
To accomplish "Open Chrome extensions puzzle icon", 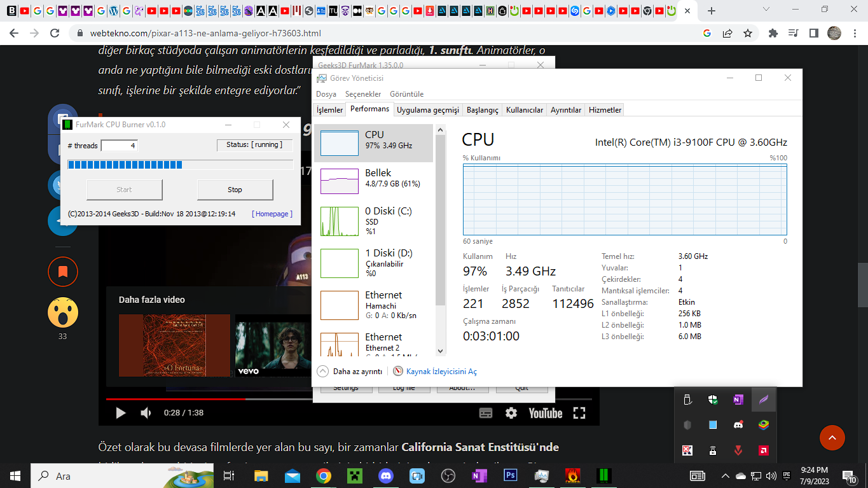I will (773, 33).
